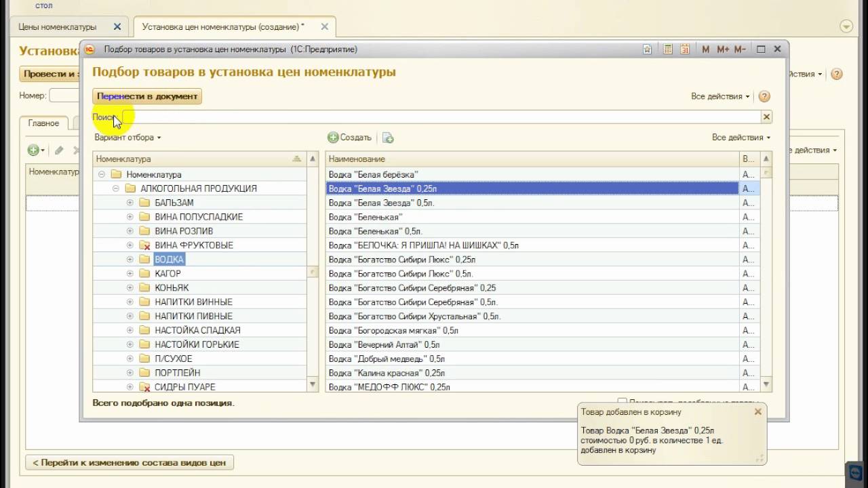Screen dimensions: 868x488
Task: Click the Поиск search input field
Action: tap(441, 117)
